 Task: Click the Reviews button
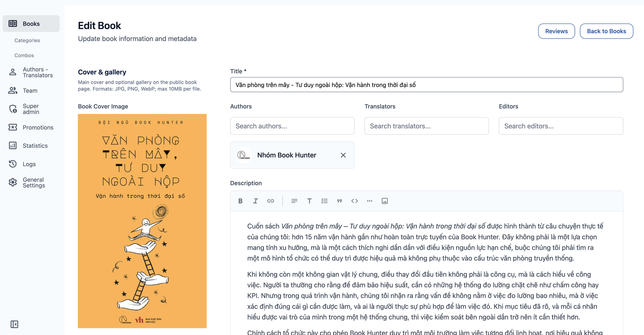(556, 31)
